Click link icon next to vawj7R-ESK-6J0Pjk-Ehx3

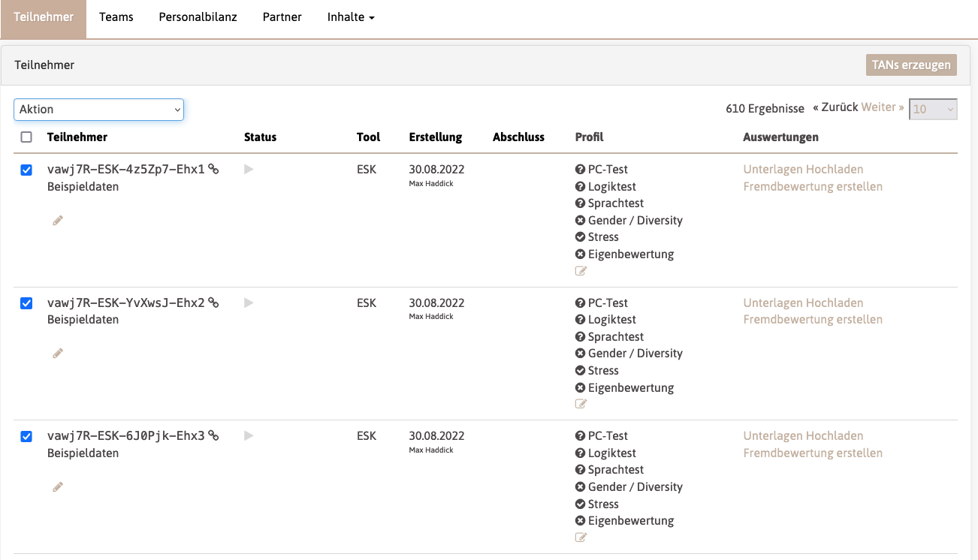pos(213,435)
